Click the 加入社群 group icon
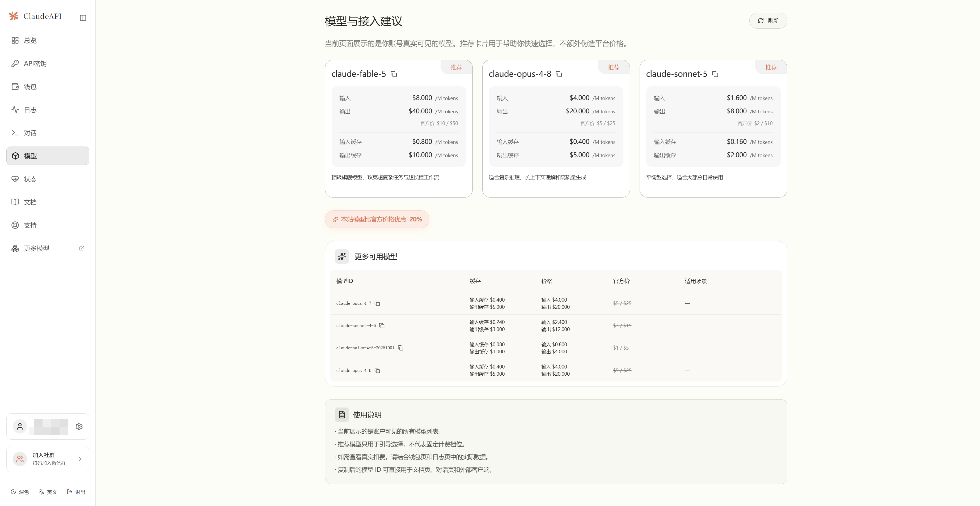 tap(20, 459)
